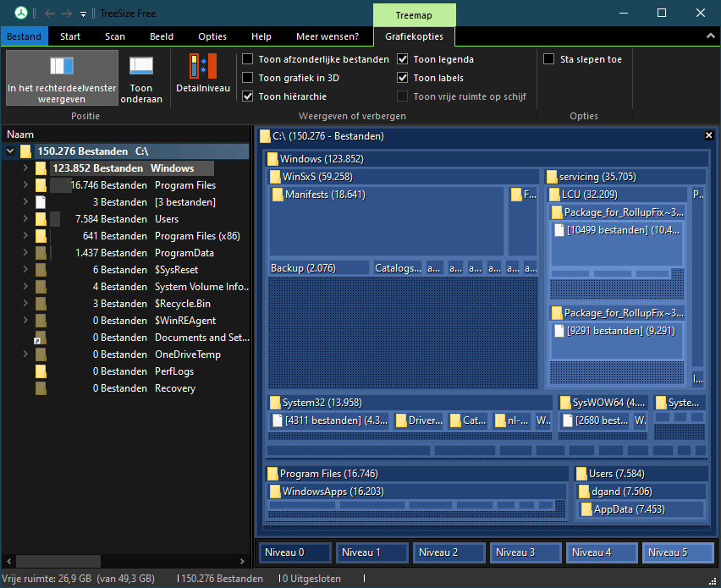Click the PerfLogs folder icon
The image size is (721, 588).
tap(41, 371)
